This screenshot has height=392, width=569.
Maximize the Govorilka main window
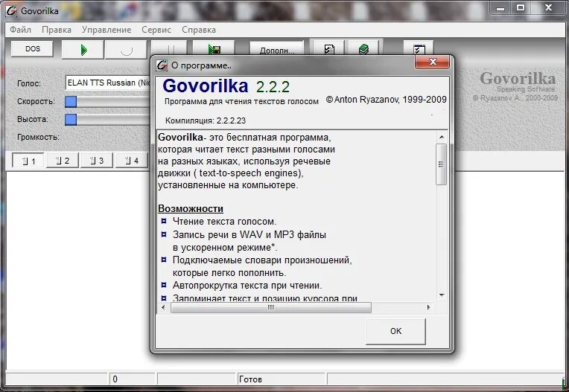(520, 8)
